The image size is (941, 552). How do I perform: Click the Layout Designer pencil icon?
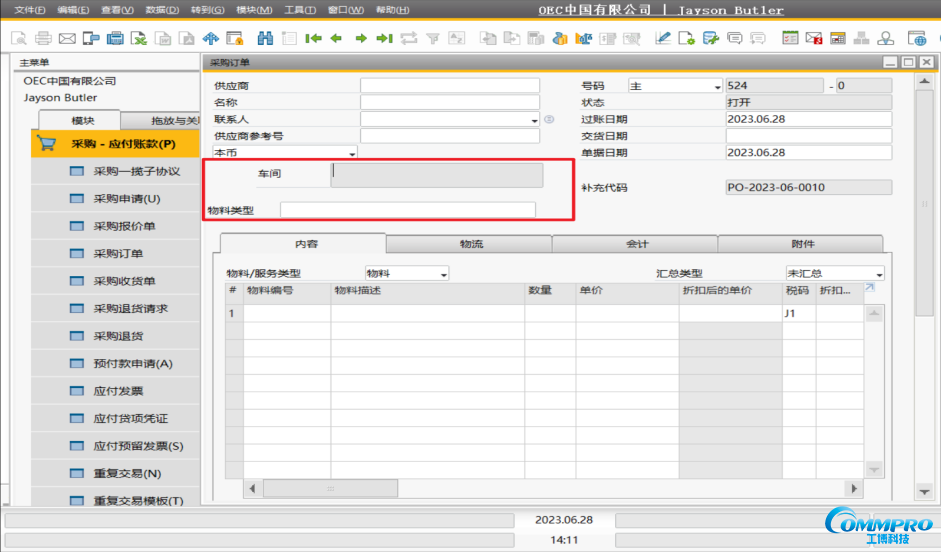pos(663,38)
